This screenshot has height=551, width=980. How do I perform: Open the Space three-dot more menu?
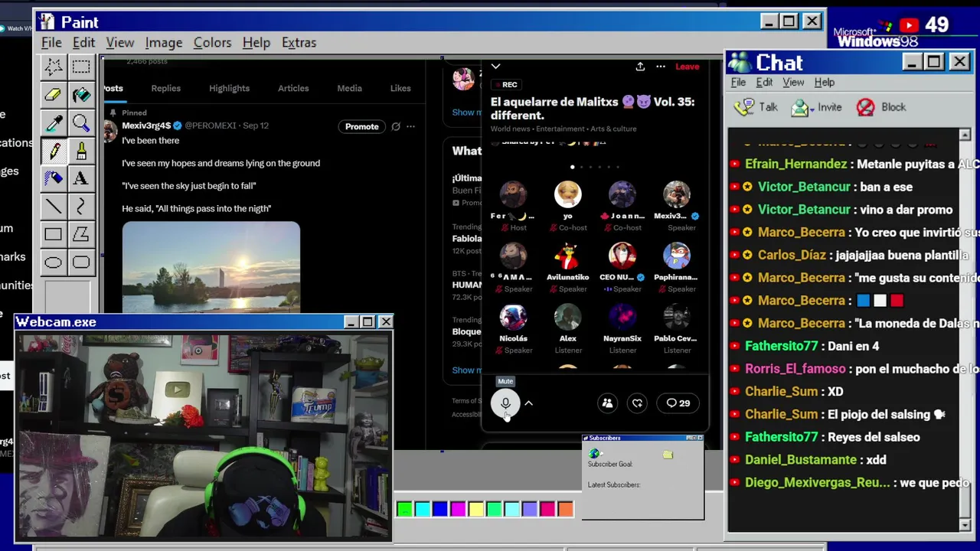[x=661, y=67]
